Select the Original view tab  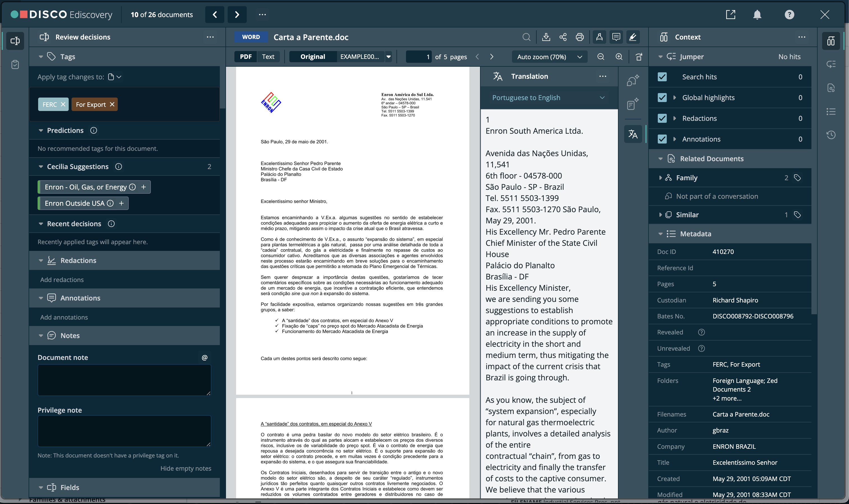[312, 57]
